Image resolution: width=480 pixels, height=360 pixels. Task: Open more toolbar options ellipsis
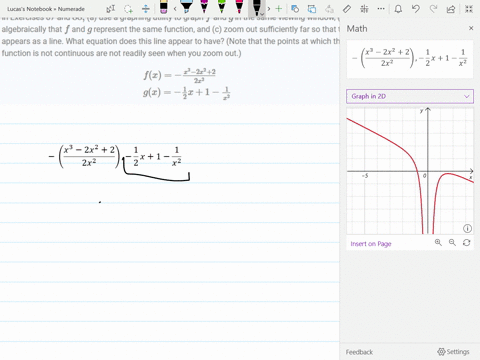tap(381, 9)
